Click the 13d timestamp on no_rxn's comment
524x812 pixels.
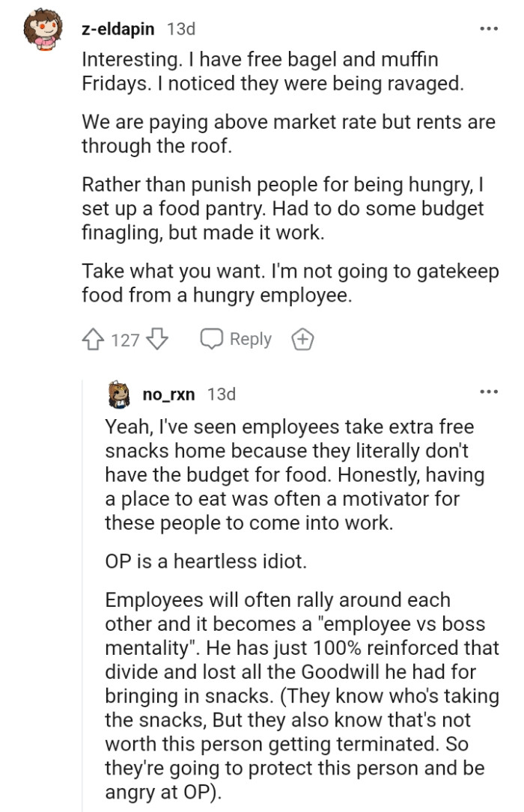coord(222,394)
